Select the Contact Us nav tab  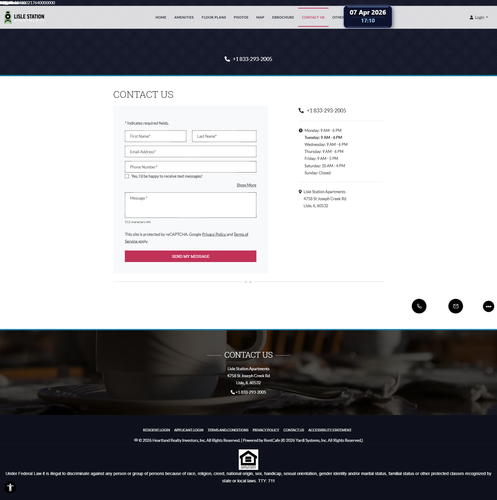(x=313, y=17)
